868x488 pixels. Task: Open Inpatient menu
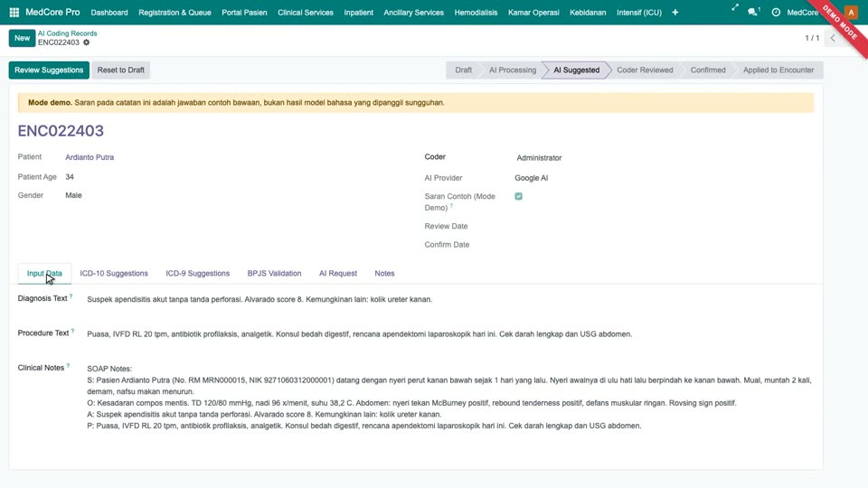pyautogui.click(x=358, y=12)
